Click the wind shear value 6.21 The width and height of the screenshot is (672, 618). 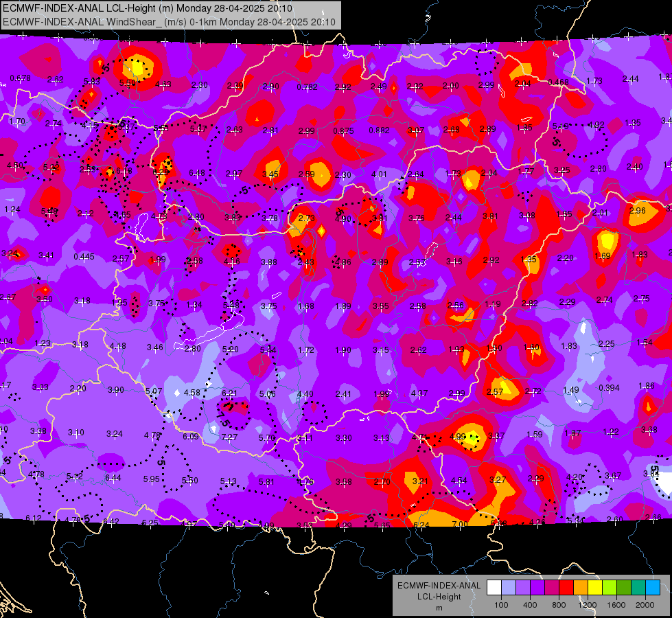tap(229, 393)
